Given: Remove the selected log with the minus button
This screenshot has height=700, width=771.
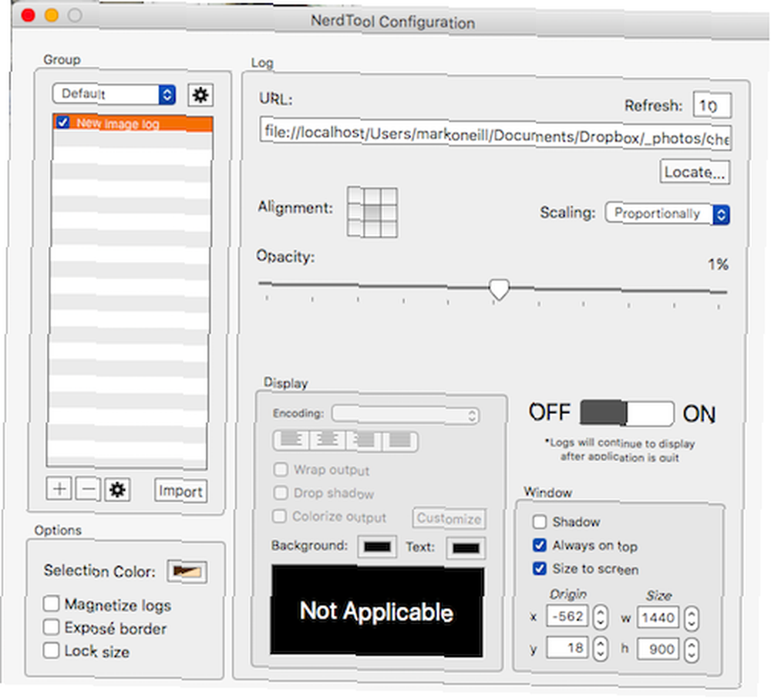Looking at the screenshot, I should pyautogui.click(x=89, y=489).
